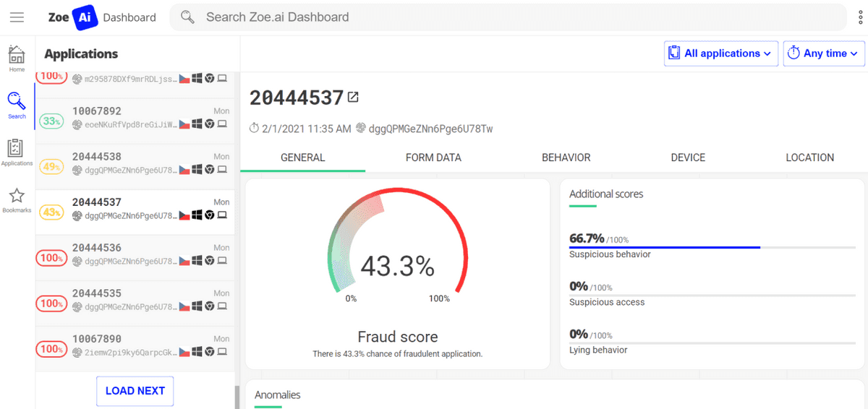Select application 20444538 in the list
Screen dimensions: 868x409
[x=135, y=167]
